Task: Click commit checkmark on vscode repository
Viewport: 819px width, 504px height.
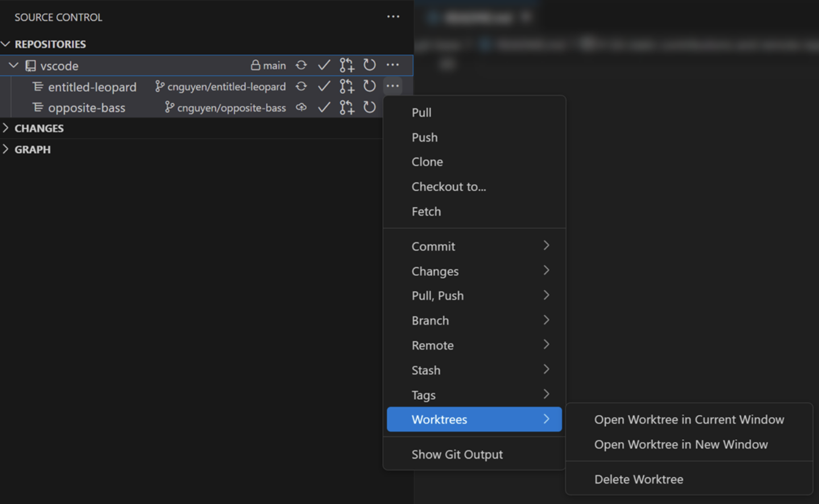Action: pyautogui.click(x=324, y=65)
